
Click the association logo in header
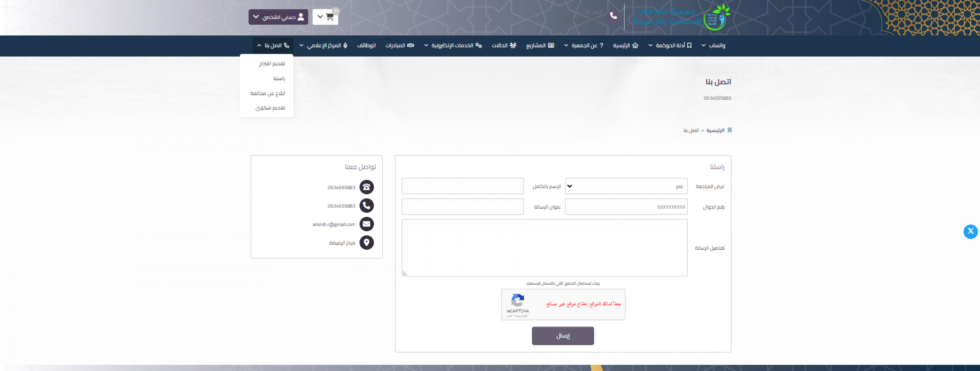click(716, 18)
